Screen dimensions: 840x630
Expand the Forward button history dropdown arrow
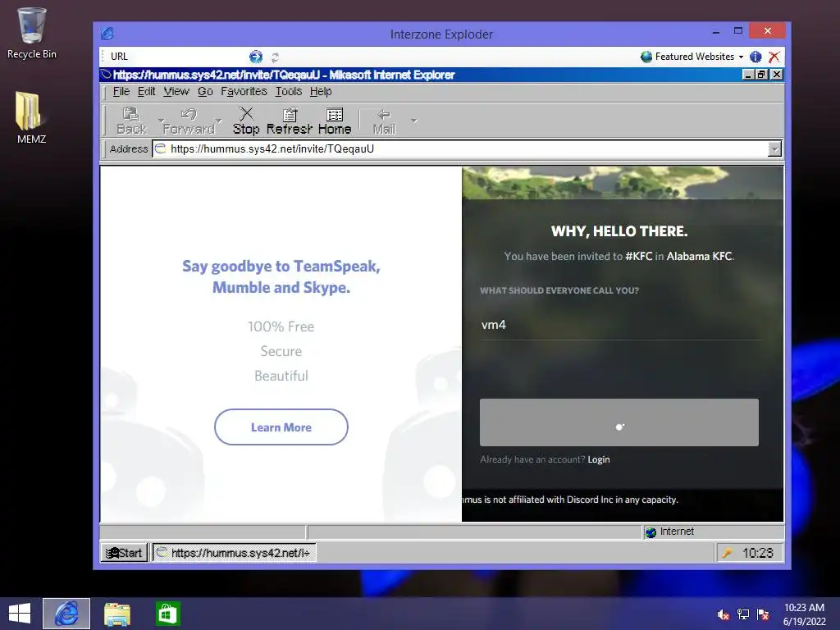[x=218, y=120]
